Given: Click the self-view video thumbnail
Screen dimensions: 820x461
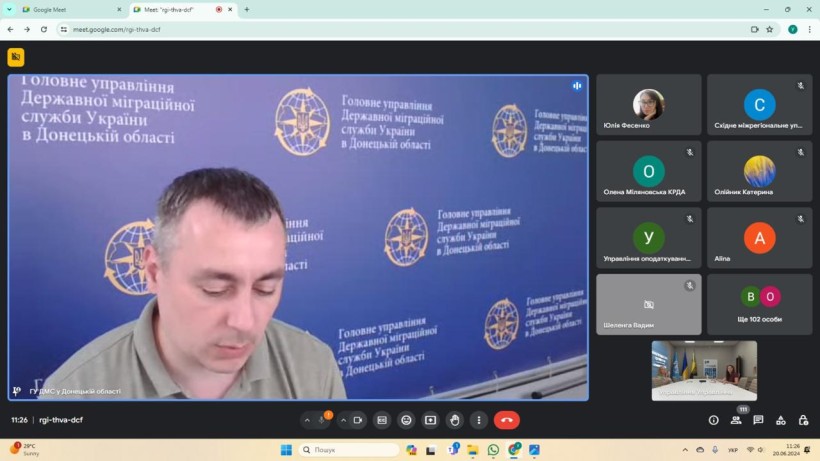Looking at the screenshot, I should 704,371.
